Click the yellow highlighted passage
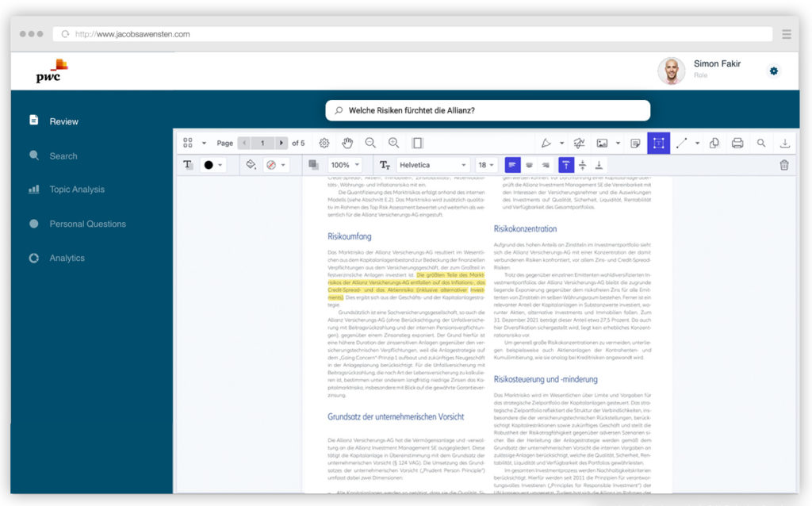 [407, 286]
